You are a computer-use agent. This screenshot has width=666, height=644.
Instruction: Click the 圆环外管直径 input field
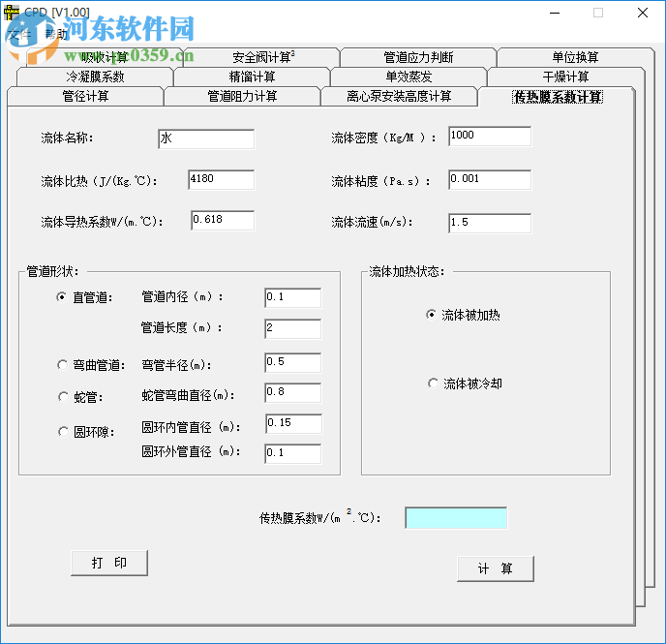(x=293, y=453)
